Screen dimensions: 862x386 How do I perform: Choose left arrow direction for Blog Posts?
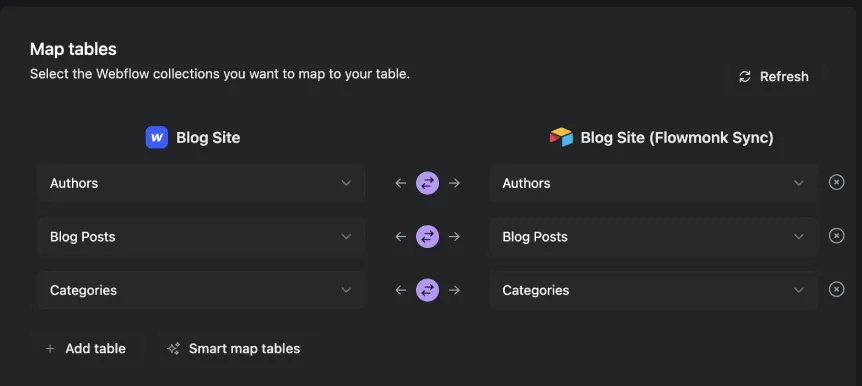point(401,236)
